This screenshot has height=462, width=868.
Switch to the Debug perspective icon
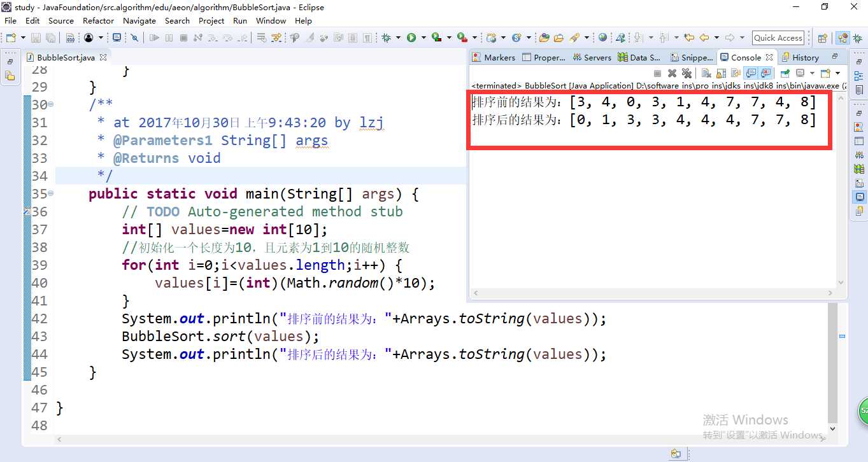point(857,38)
